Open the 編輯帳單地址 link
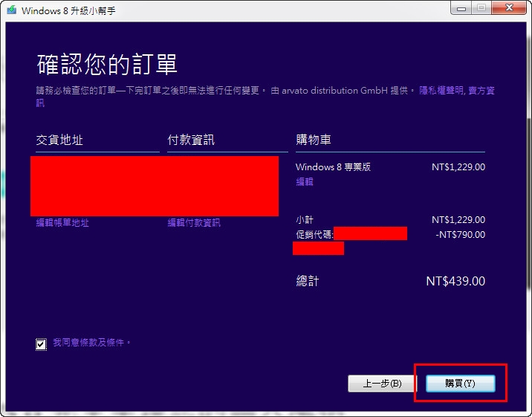This screenshot has width=532, height=417. 62,222
